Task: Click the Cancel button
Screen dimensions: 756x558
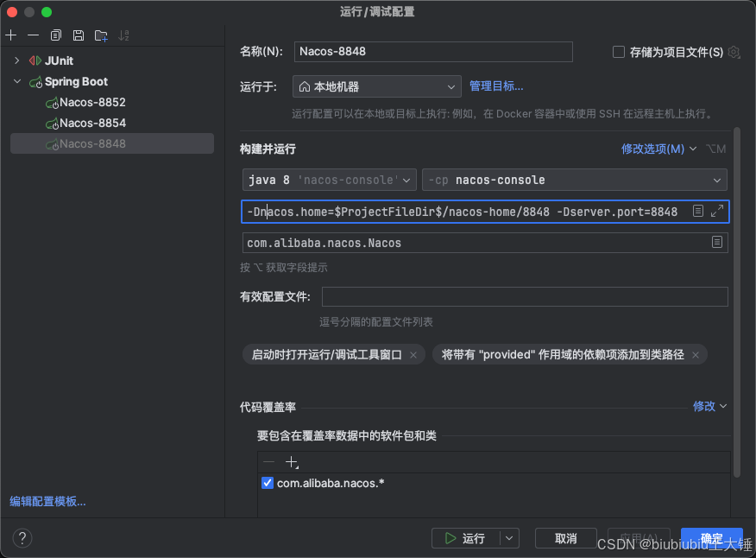Action: pyautogui.click(x=565, y=538)
